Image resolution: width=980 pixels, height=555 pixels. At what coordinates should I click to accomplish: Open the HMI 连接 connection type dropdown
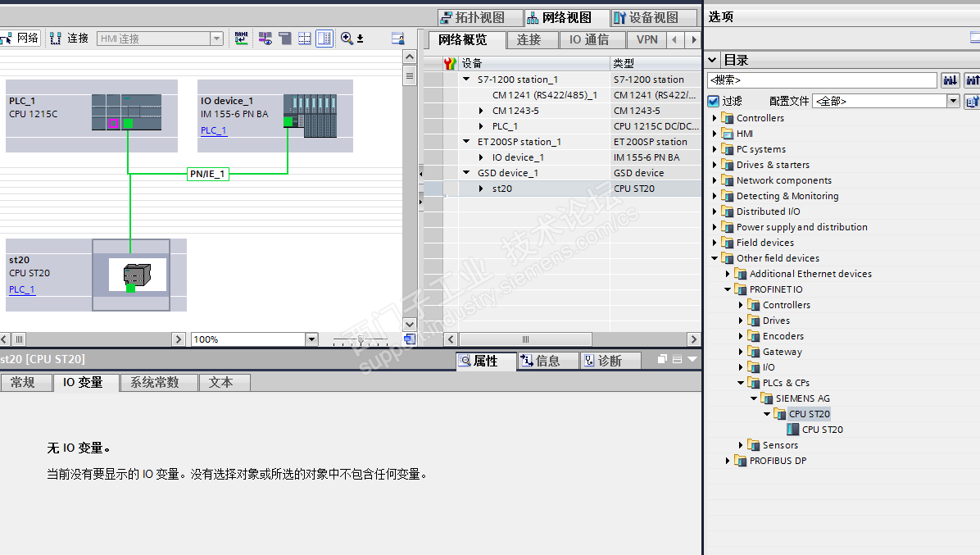216,39
